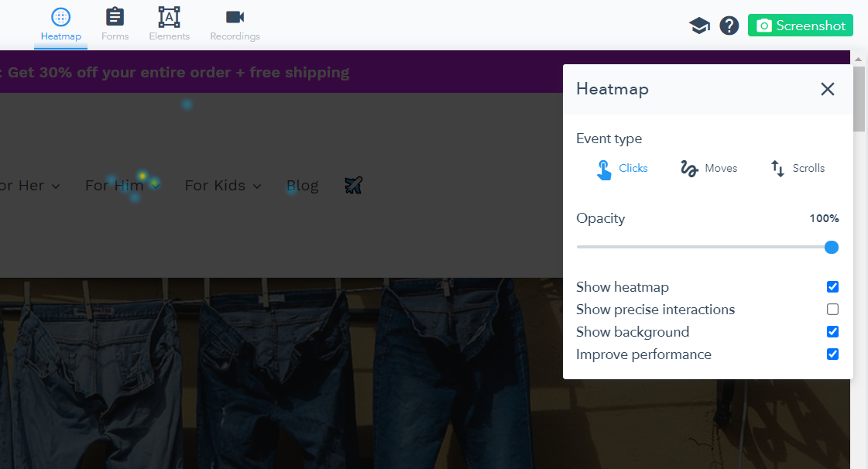Screen dimensions: 868x469
Task: Switch to the Forms tab
Action: (115, 25)
